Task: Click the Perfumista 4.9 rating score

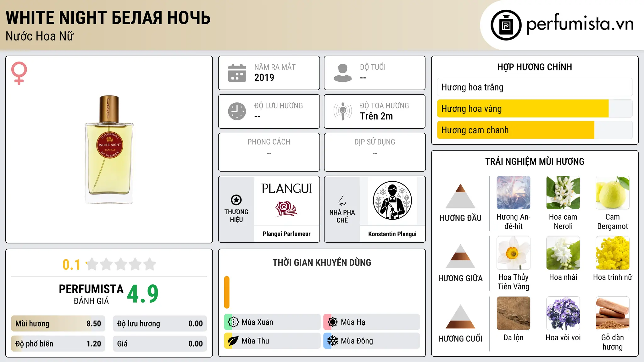Action: (143, 294)
